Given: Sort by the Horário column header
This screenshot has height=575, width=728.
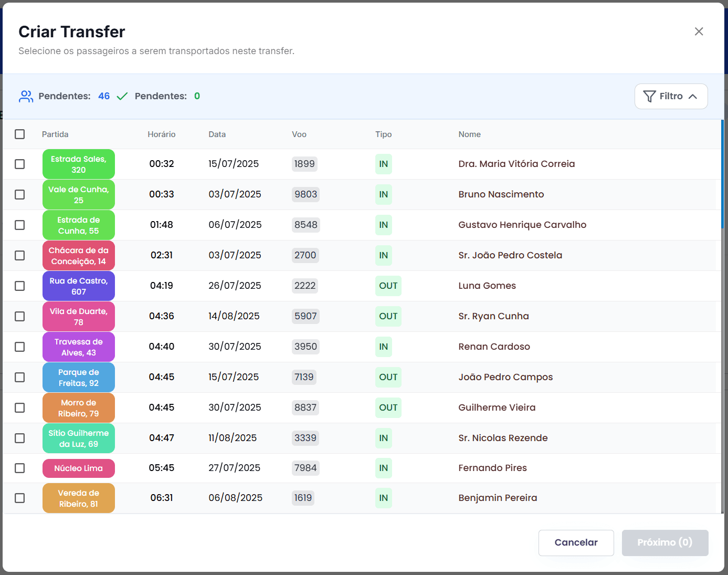Looking at the screenshot, I should [x=161, y=134].
